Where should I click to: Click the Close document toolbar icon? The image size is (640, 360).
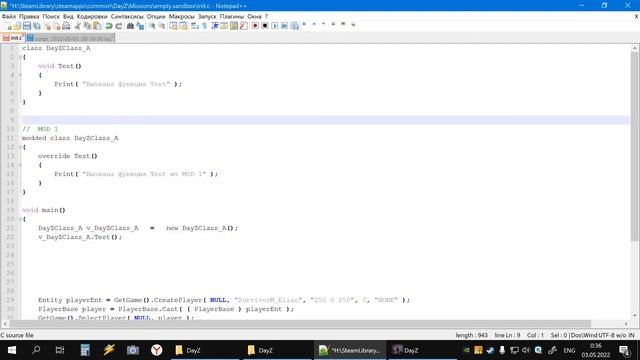tap(47, 26)
